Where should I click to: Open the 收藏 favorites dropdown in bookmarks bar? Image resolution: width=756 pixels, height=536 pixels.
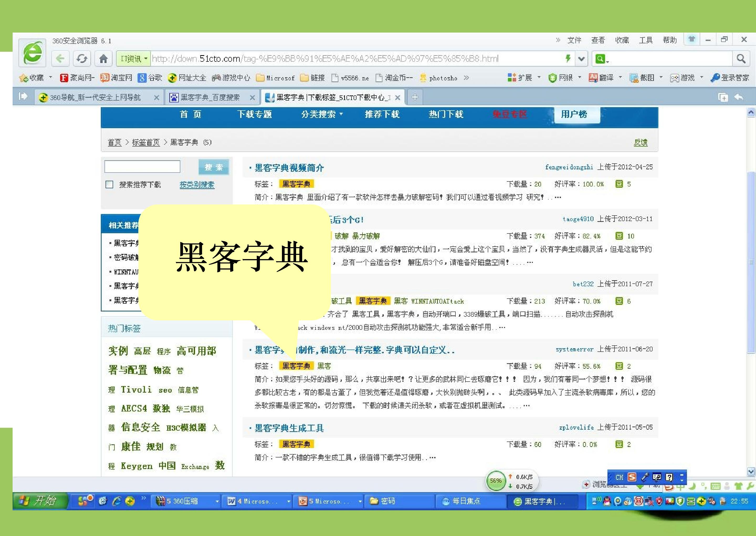[x=36, y=78]
